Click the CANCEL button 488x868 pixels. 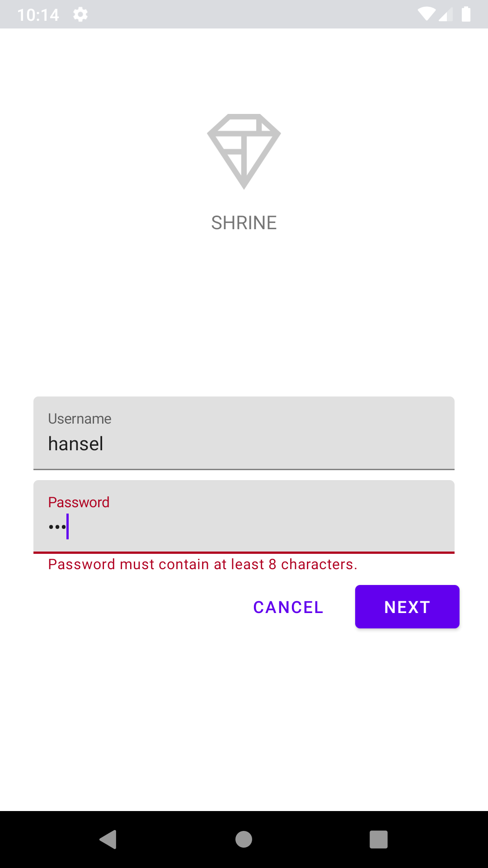coord(288,607)
